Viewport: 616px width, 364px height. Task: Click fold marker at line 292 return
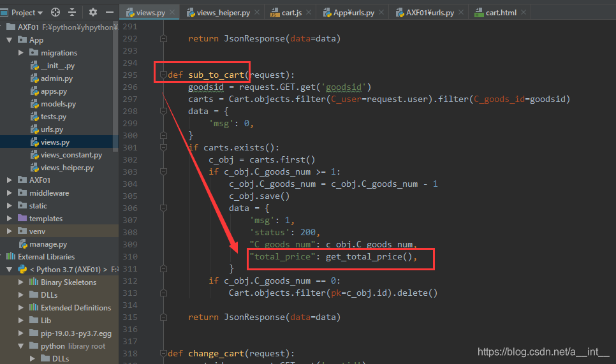pos(163,38)
